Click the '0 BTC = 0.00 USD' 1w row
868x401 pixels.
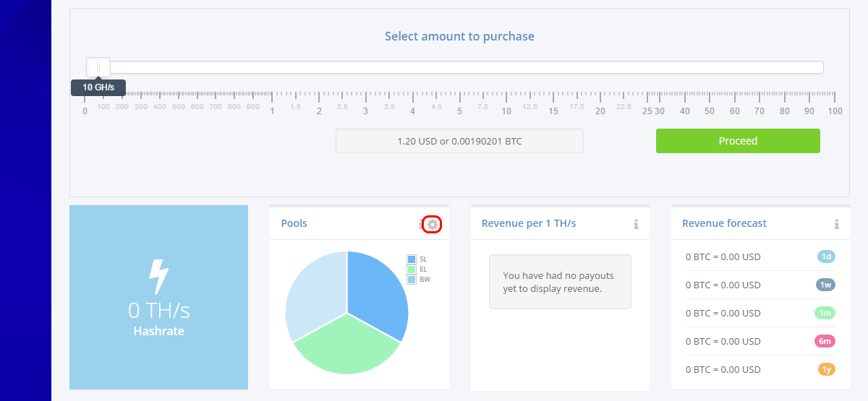point(723,285)
